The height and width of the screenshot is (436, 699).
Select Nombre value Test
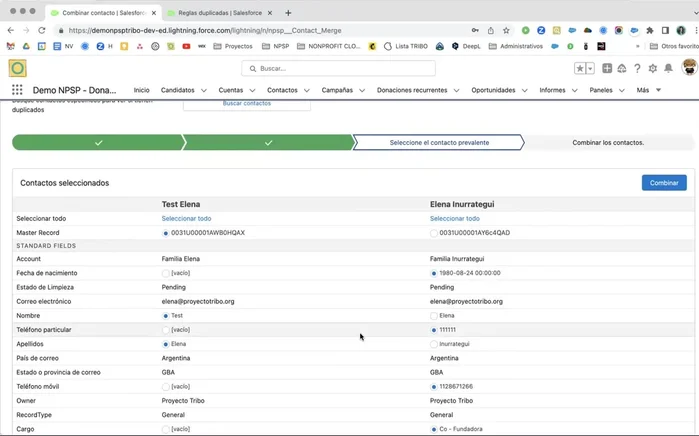coord(166,316)
